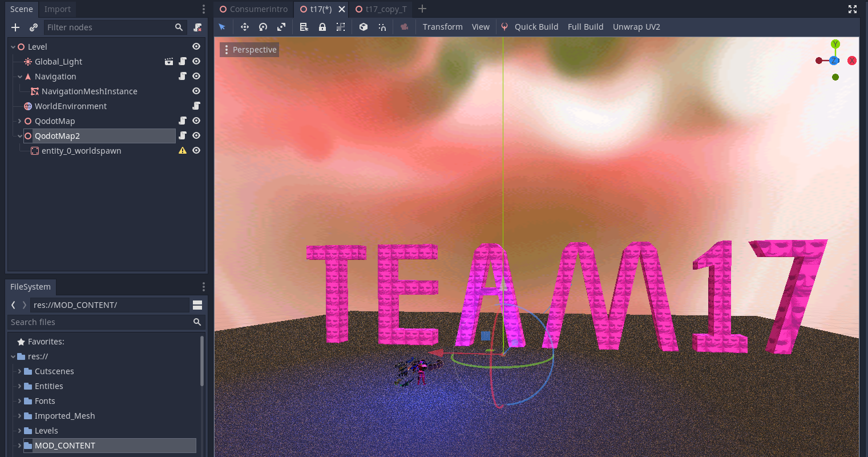The width and height of the screenshot is (868, 457).
Task: Switch to the Consumerintro scene tab
Action: point(254,9)
